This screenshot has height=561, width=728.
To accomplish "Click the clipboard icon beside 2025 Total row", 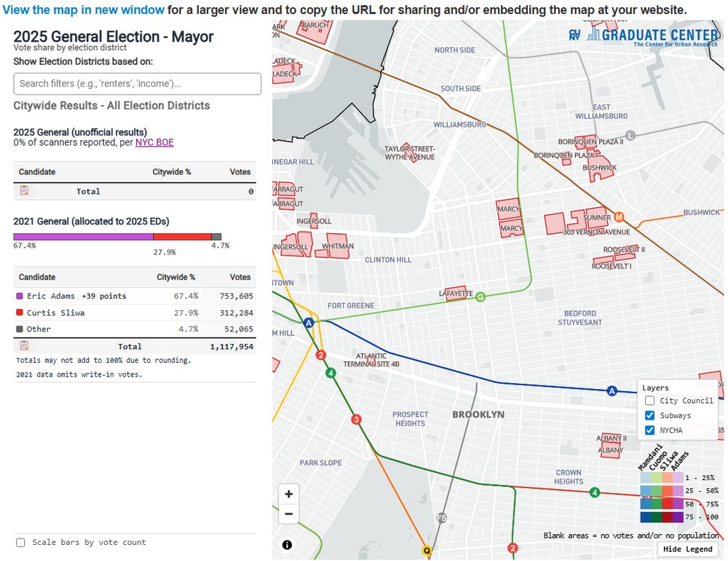I will tap(23, 190).
